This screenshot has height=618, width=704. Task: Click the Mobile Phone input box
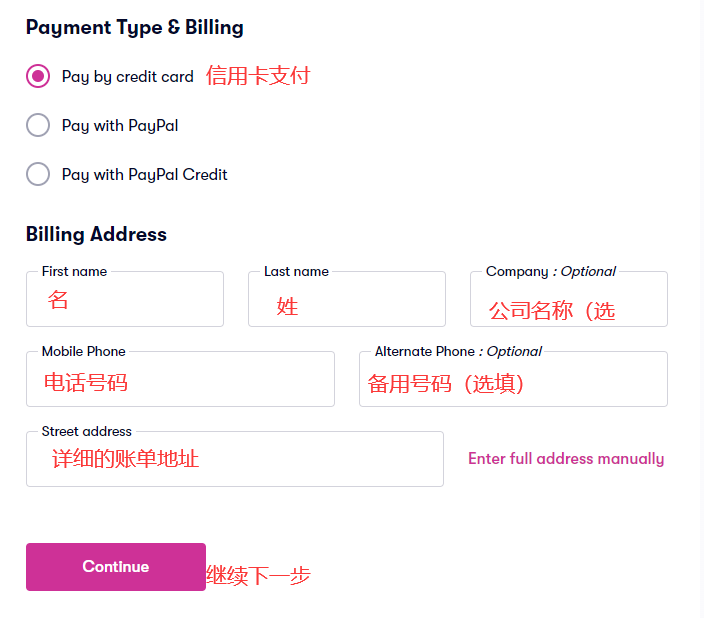pos(180,380)
